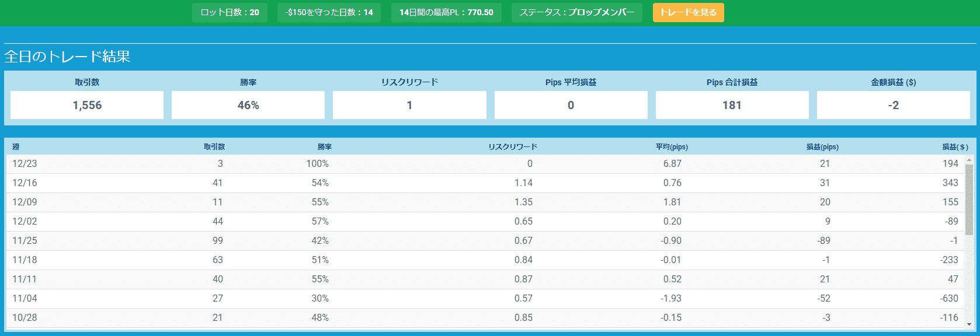Click the -0.90 average pips value
980x336 pixels.
671,241
